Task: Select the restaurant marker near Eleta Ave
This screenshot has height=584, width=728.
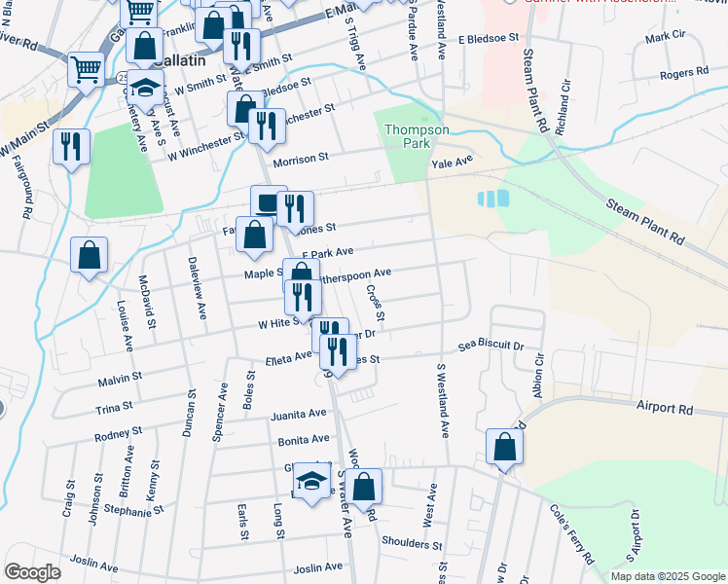Action: pos(339,352)
